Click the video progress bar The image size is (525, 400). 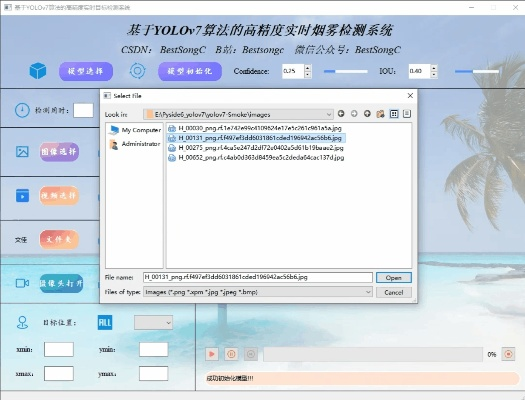click(x=373, y=354)
